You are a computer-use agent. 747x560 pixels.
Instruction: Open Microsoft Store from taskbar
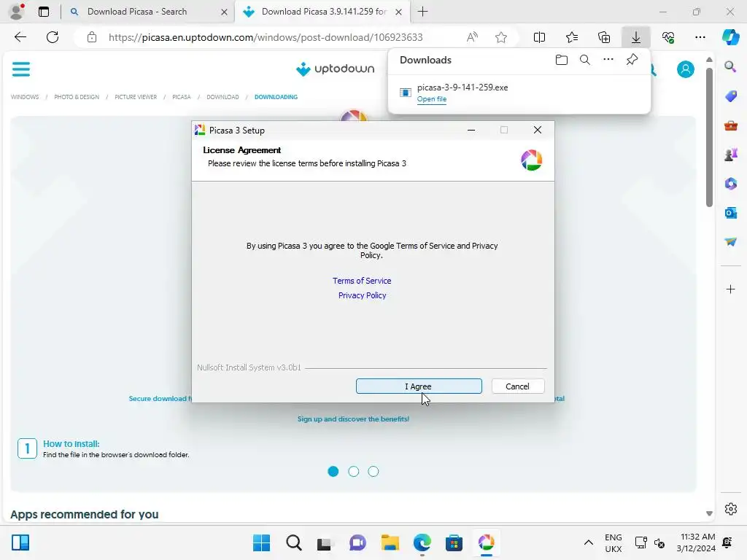(454, 542)
